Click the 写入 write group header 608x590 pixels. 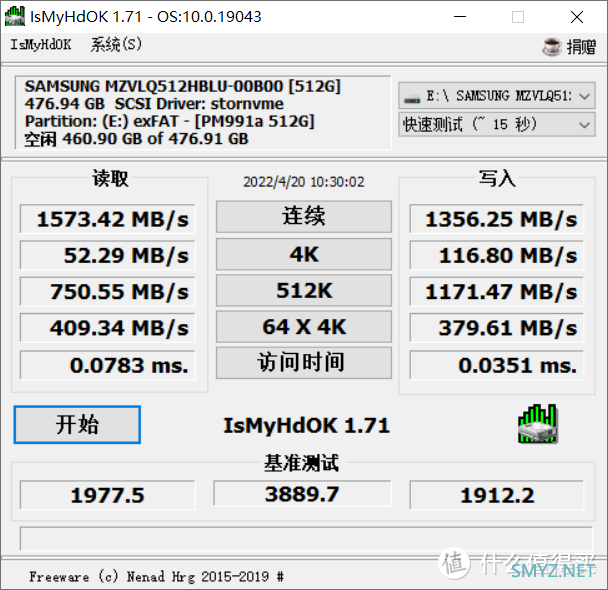pos(497,178)
